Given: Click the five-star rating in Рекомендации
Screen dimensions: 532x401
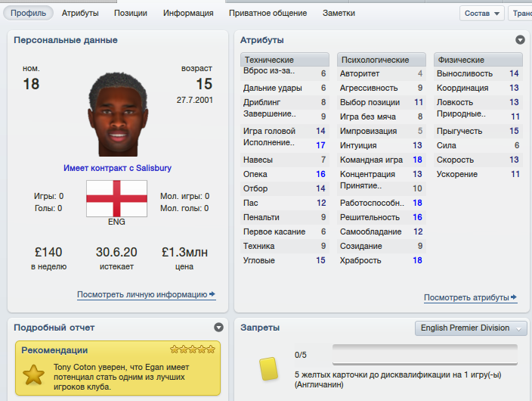Looking at the screenshot, I should [x=193, y=350].
